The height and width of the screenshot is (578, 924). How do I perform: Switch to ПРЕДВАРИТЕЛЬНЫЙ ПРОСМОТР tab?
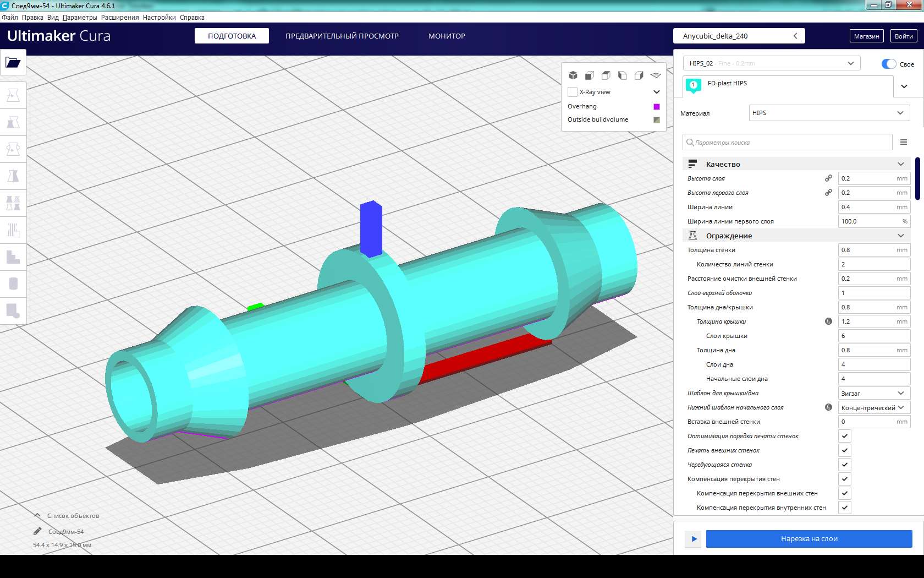pyautogui.click(x=342, y=36)
